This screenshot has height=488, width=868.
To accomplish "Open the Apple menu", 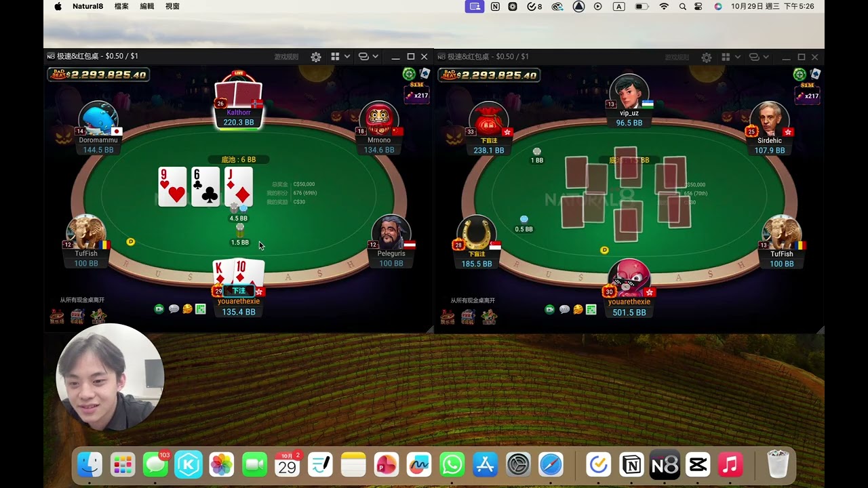I will point(58,6).
